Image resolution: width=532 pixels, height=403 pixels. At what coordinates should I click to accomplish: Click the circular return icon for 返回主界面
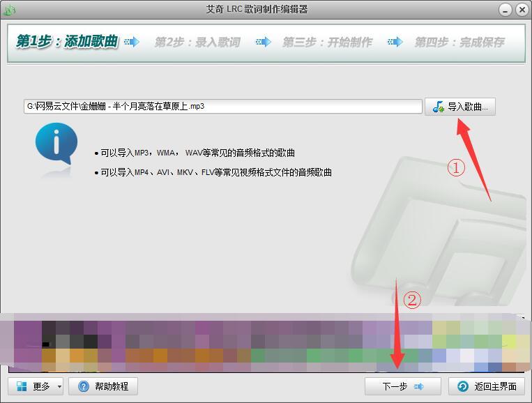coord(462,386)
